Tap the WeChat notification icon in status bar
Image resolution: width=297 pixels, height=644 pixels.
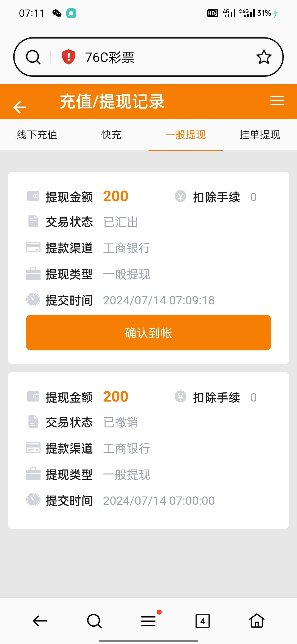(x=57, y=13)
